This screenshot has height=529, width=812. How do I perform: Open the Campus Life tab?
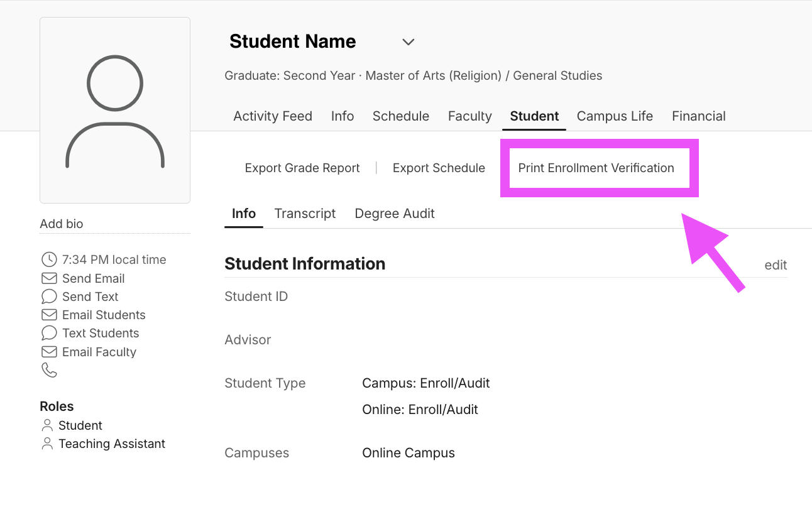(x=615, y=116)
